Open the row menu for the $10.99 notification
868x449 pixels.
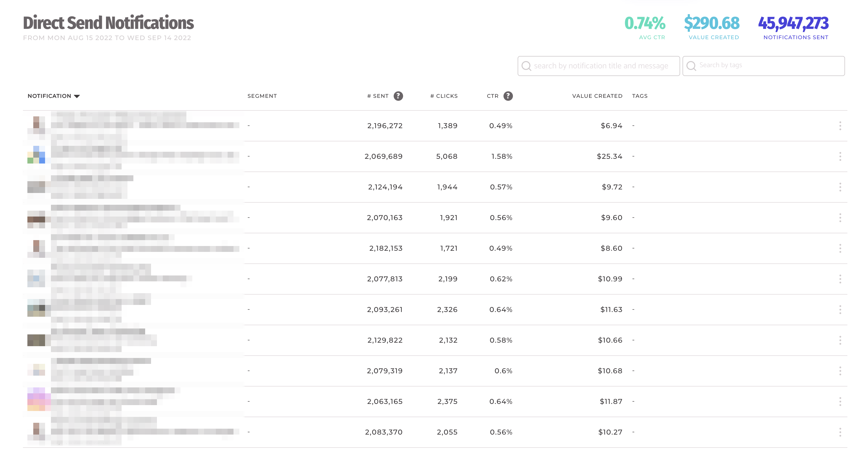click(840, 279)
